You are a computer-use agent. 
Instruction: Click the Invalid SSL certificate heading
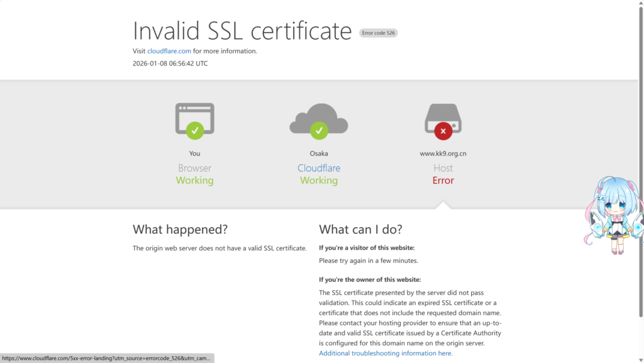pyautogui.click(x=242, y=31)
